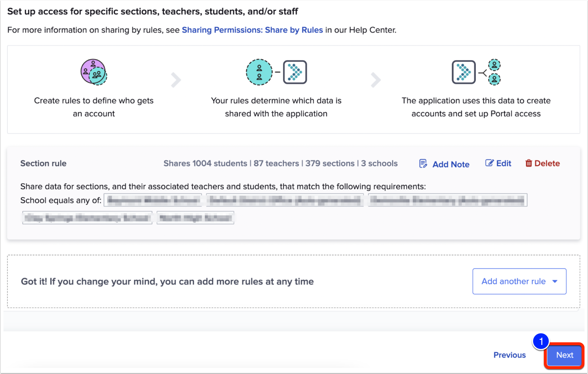Edit the Section rule
Image resolution: width=588 pixels, height=374 pixels.
[498, 163]
